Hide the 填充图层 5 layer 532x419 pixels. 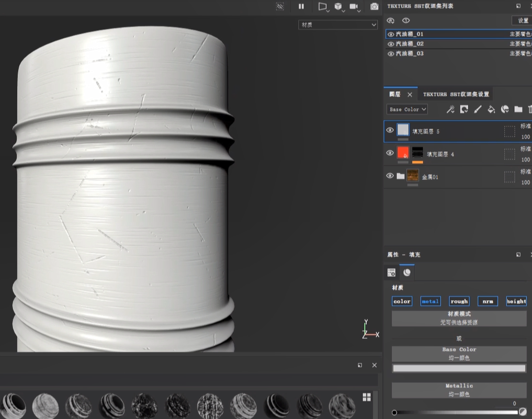pyautogui.click(x=390, y=130)
